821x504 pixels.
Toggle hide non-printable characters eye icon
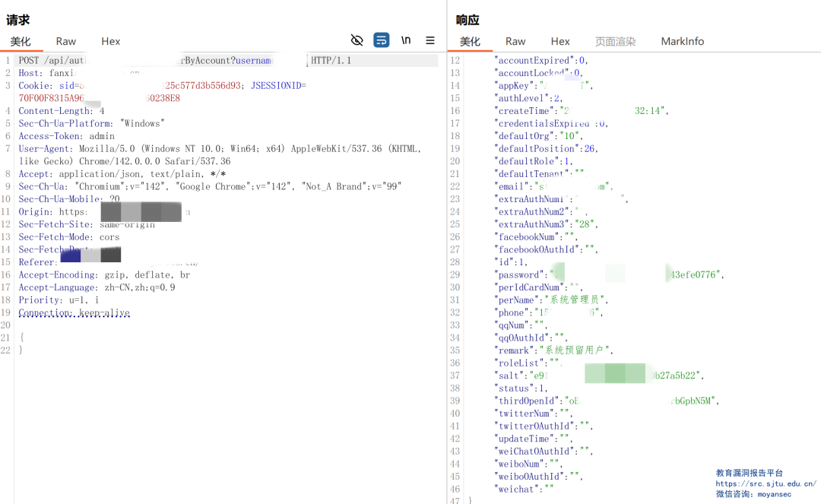point(357,40)
